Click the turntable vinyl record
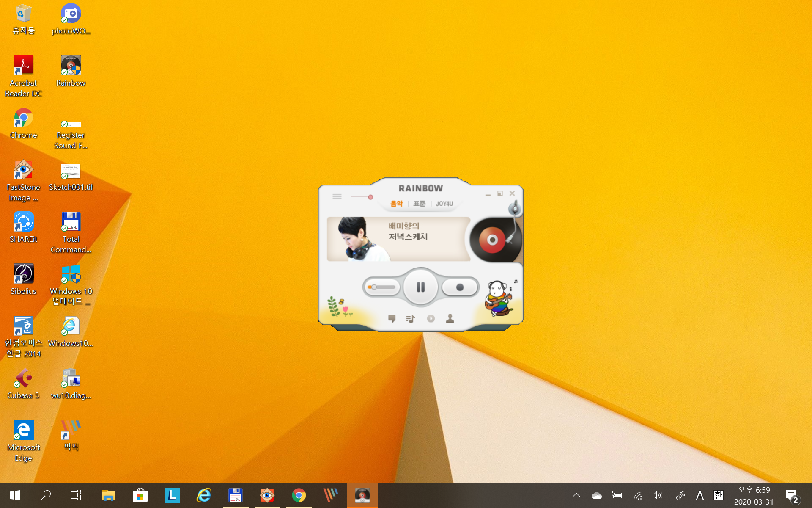This screenshot has height=508, width=812. pos(492,240)
